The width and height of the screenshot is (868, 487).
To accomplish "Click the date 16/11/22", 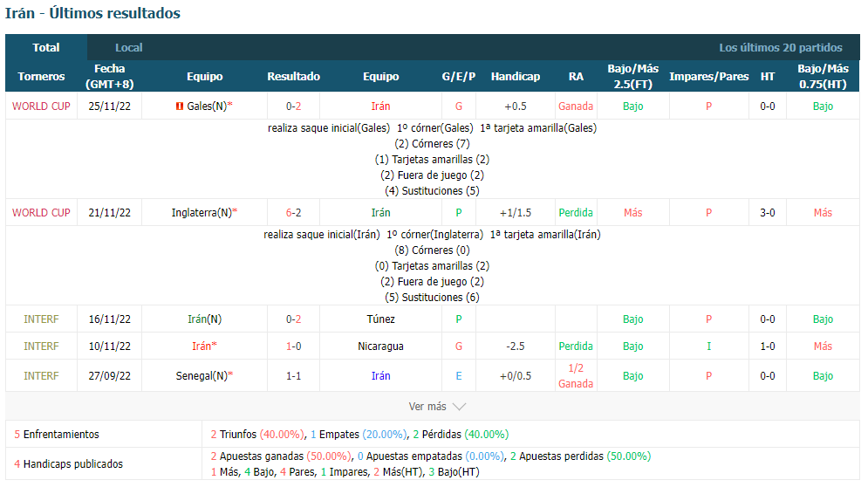I will [110, 319].
